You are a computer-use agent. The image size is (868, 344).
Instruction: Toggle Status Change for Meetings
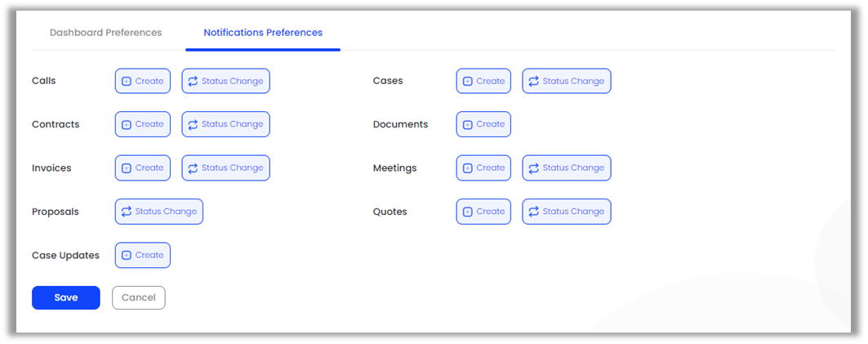coord(566,168)
